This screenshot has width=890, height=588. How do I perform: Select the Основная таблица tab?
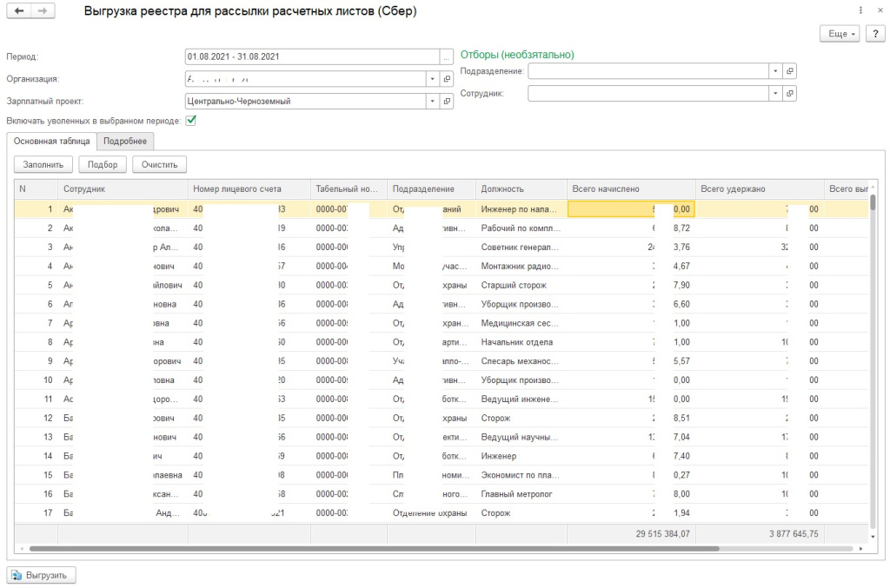(50, 141)
